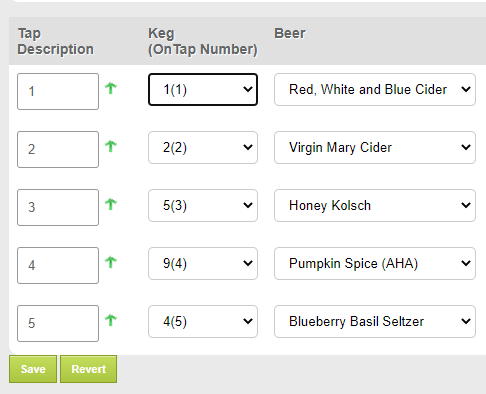Click the Revert button
This screenshot has height=394, width=486.
[x=88, y=369]
